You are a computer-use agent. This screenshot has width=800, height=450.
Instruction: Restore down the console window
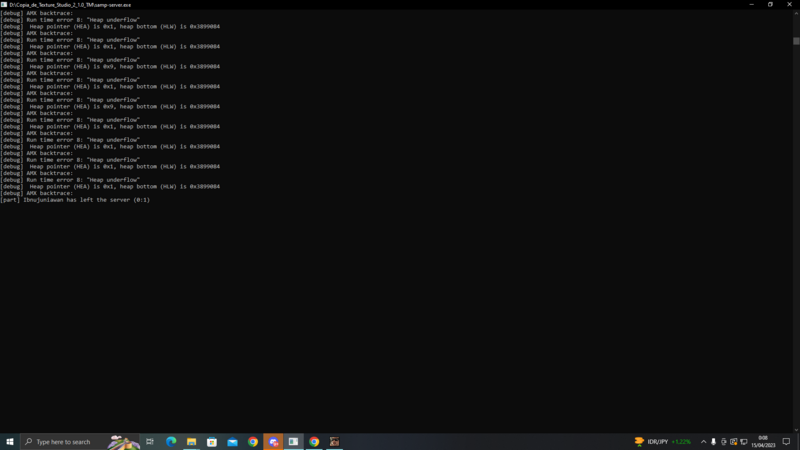pos(770,5)
